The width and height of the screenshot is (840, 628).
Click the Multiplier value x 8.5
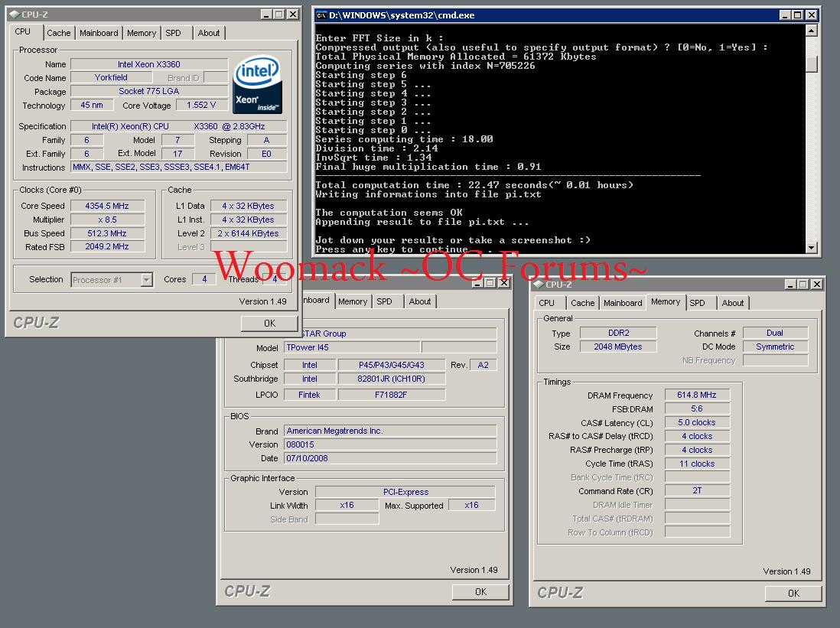[107, 220]
